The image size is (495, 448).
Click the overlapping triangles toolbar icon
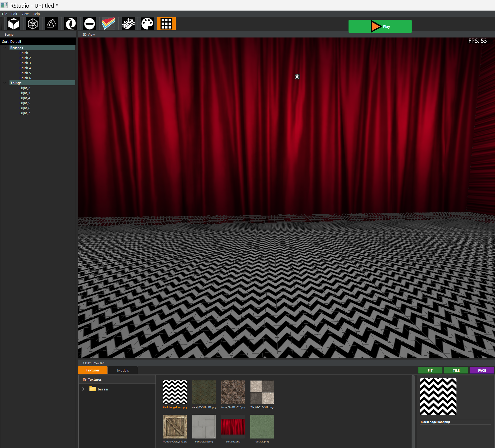tap(52, 24)
